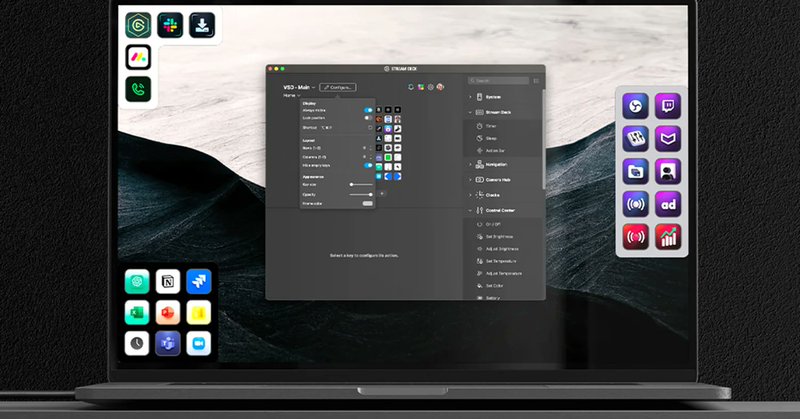This screenshot has height=419, width=800.
Task: Click the red analytics chart icon
Action: [x=668, y=237]
